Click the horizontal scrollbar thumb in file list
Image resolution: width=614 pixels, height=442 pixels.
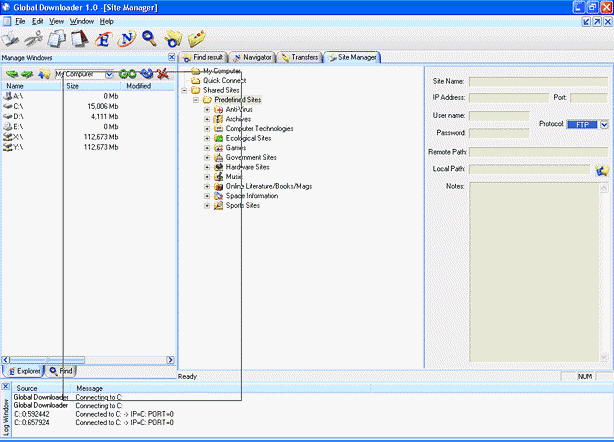(47, 360)
